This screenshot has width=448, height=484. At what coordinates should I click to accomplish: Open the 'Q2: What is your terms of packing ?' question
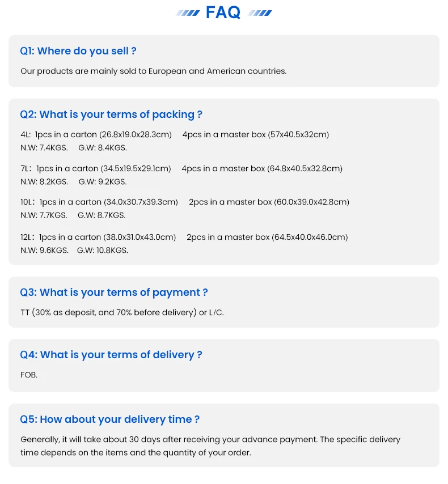point(111,114)
